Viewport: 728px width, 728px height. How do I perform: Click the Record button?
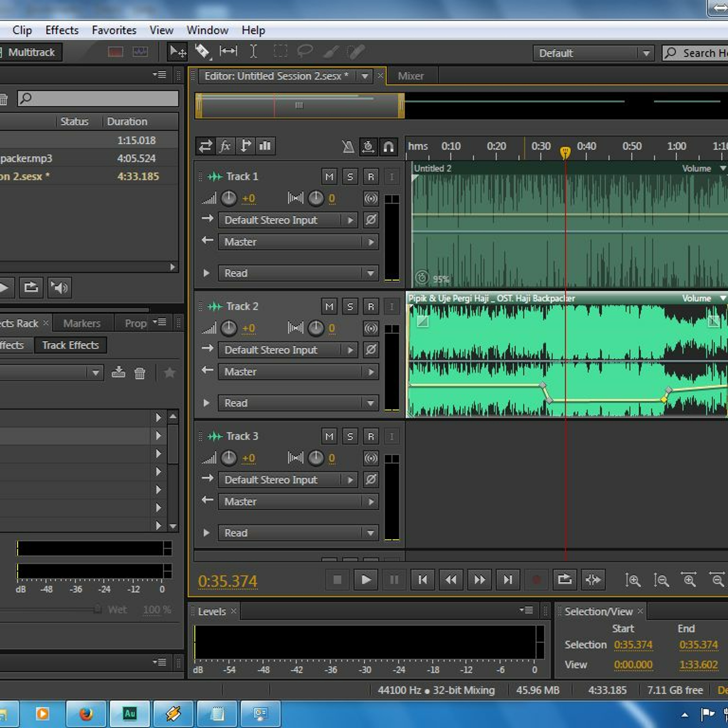pos(537,579)
